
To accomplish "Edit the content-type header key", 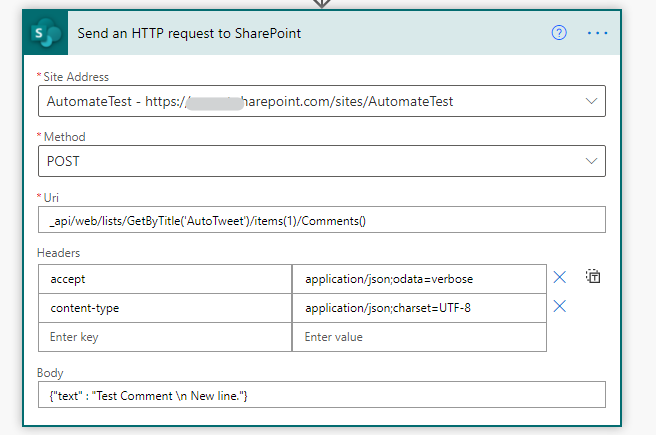I will tap(165, 308).
